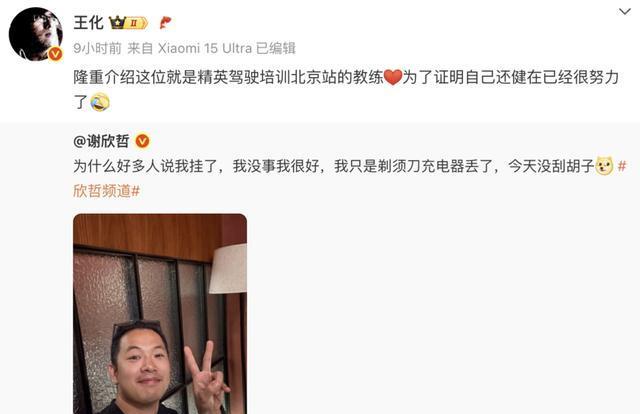Click the laughing crying emoji

coord(100,102)
